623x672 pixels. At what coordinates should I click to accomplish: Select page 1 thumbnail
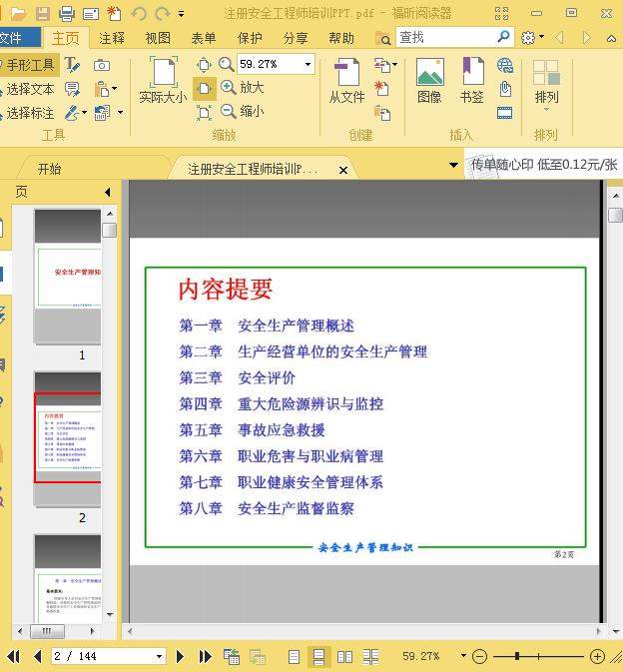coord(68,277)
